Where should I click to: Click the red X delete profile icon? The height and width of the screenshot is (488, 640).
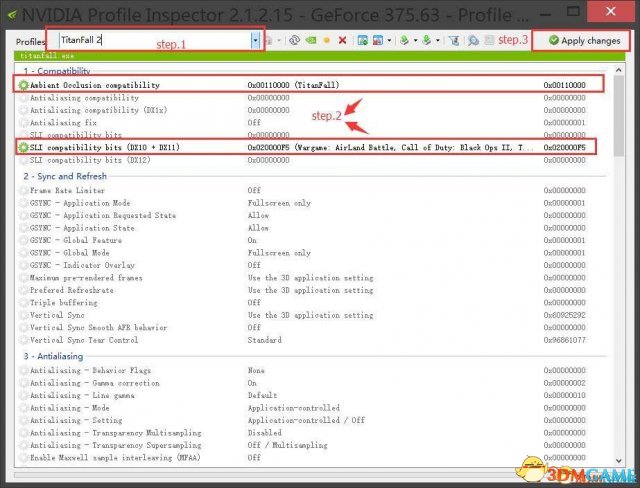342,40
